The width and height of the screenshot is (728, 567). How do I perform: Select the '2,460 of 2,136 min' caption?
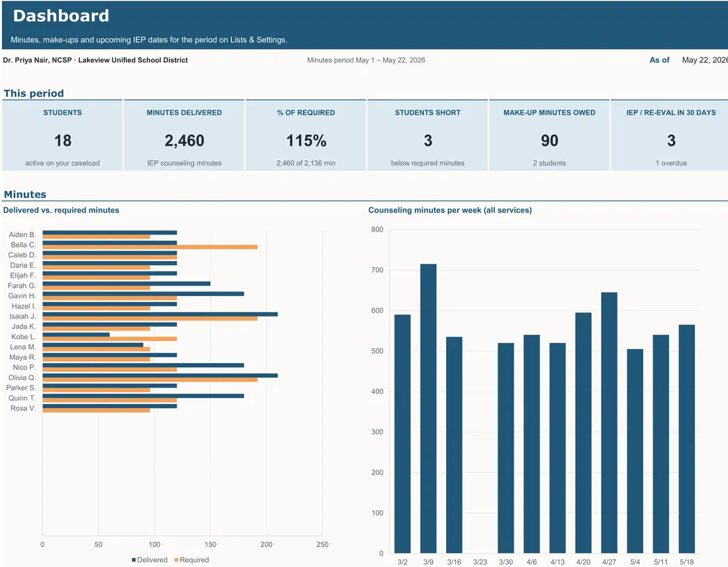coord(306,163)
